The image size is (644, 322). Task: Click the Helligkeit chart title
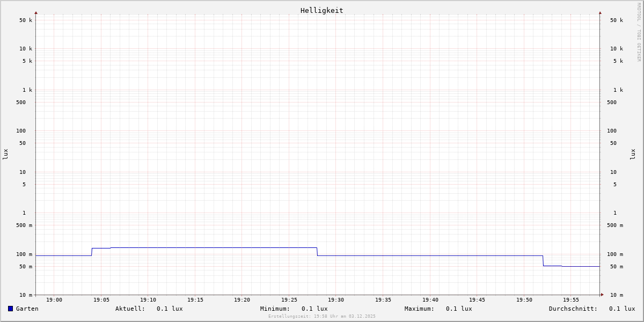322,10
